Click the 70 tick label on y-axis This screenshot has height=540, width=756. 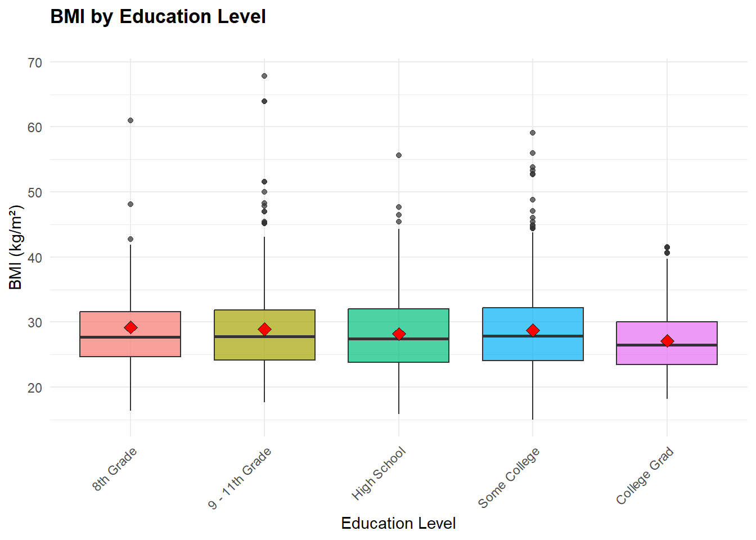click(x=35, y=62)
